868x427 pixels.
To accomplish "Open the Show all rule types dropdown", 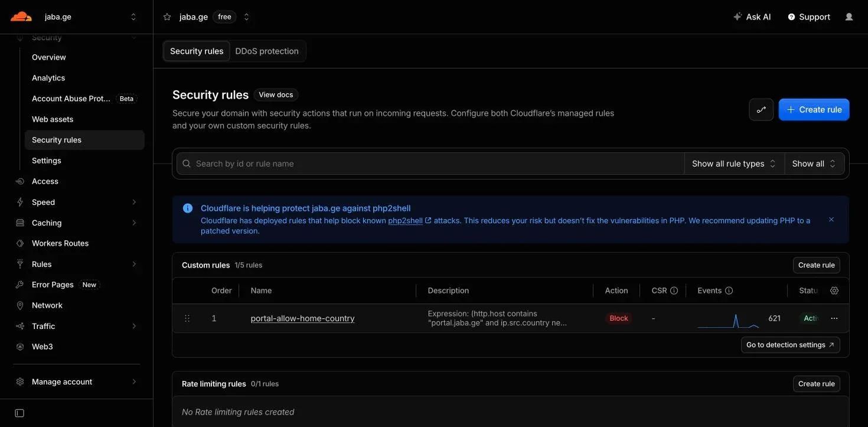I will (734, 164).
